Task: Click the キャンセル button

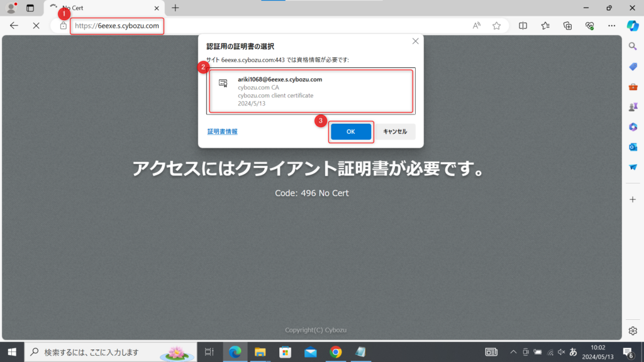Action: [395, 131]
